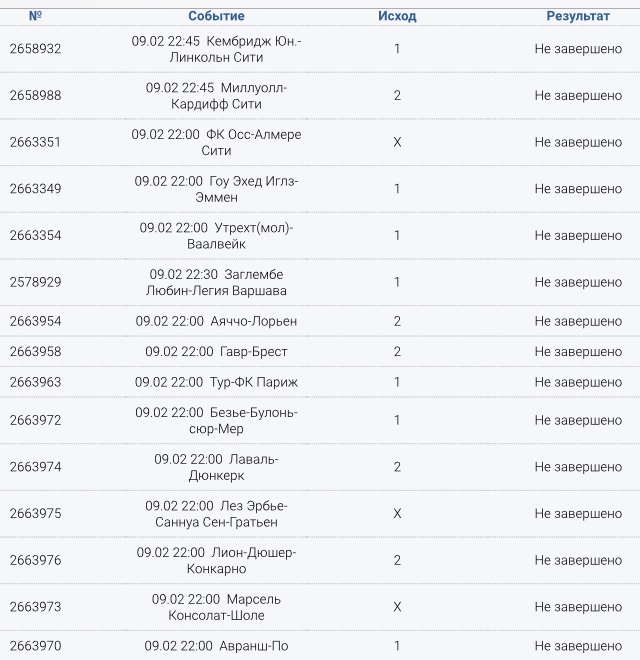Open the Миллуолл-Кардифф Сити event
The width and height of the screenshot is (640, 660).
(216, 96)
